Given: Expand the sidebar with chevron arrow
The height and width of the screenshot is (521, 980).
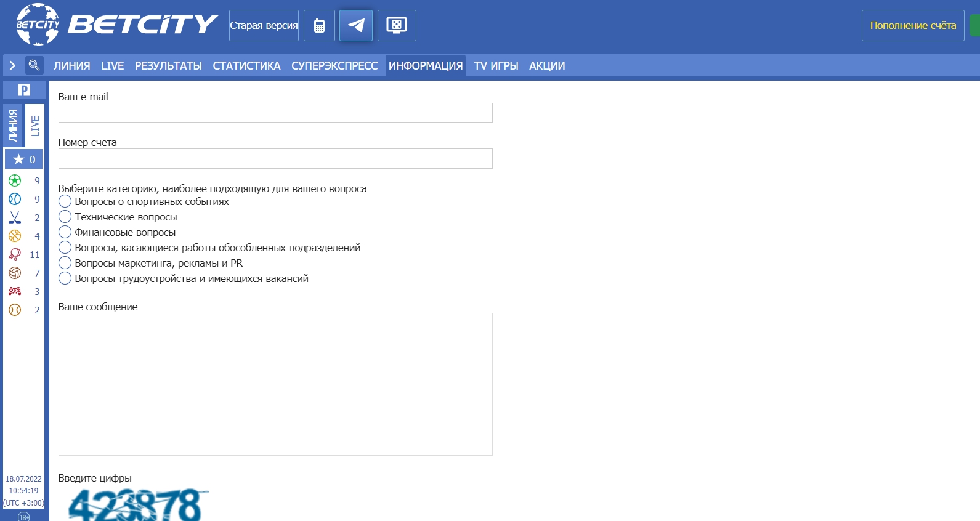Looking at the screenshot, I should pyautogui.click(x=12, y=65).
